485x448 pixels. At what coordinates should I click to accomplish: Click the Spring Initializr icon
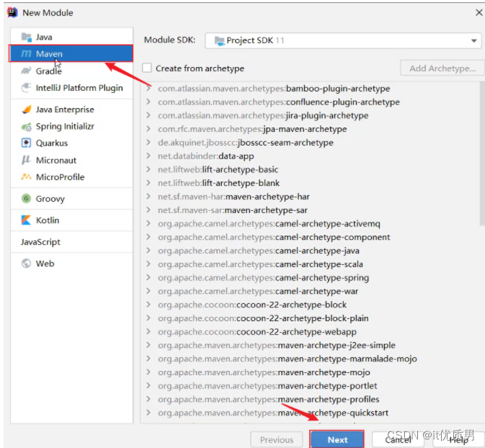[x=26, y=127]
